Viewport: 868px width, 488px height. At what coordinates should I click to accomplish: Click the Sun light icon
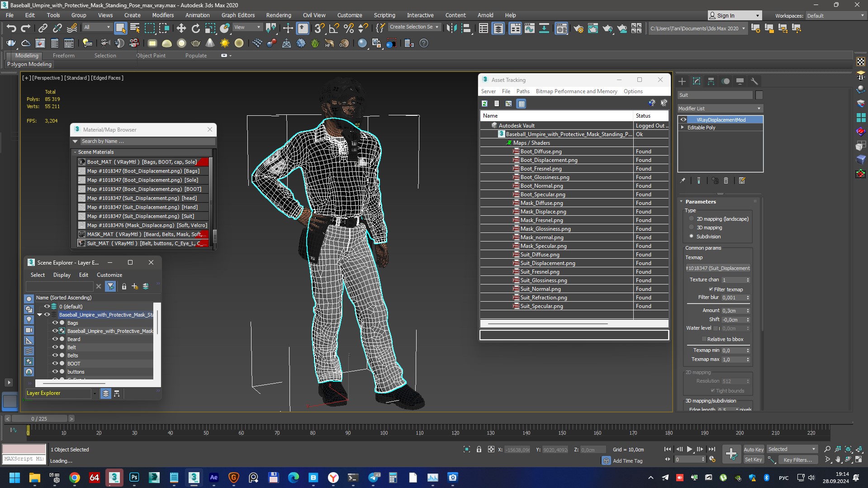click(225, 43)
